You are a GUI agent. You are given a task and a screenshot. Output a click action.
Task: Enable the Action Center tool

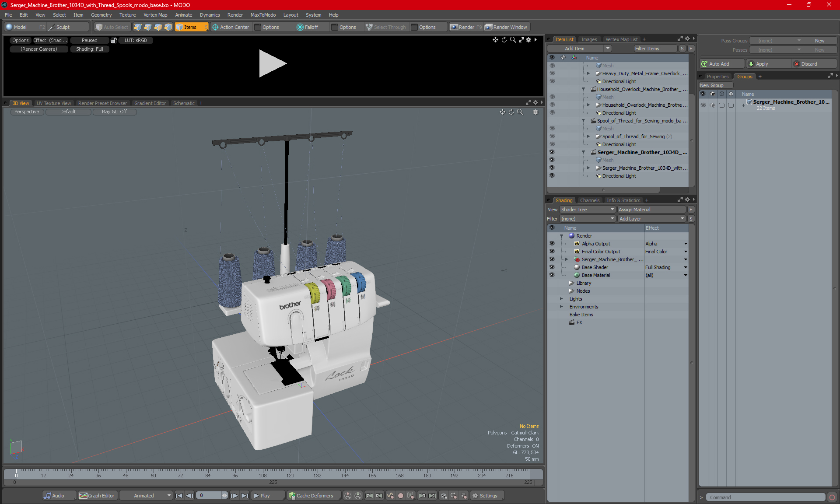[x=231, y=27]
